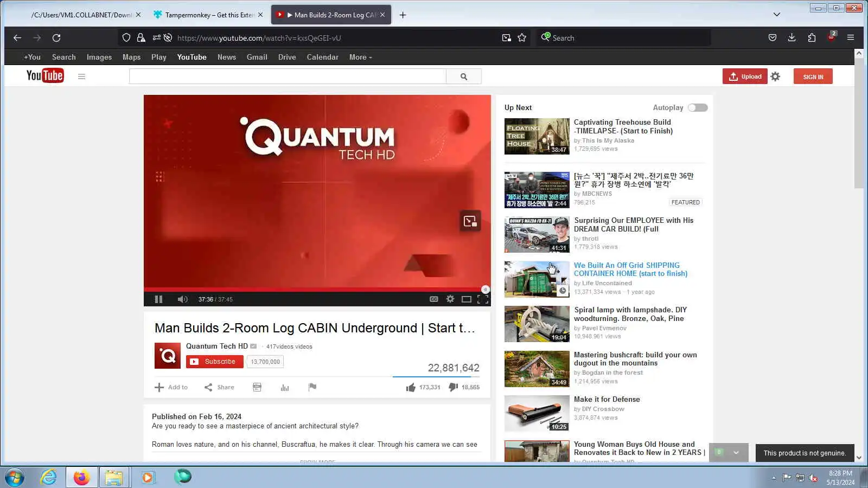Dislike the video with the thumbs down
Screen dimensions: 868x488
tap(453, 387)
